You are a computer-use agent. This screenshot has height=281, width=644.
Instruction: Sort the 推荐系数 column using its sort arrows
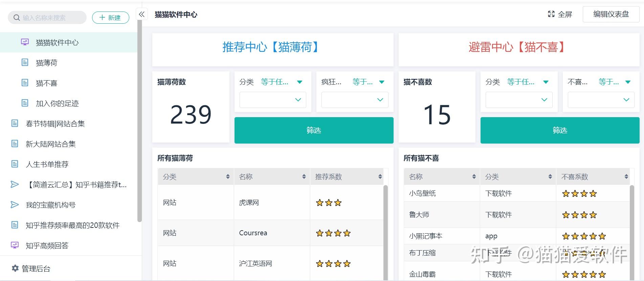click(380, 177)
